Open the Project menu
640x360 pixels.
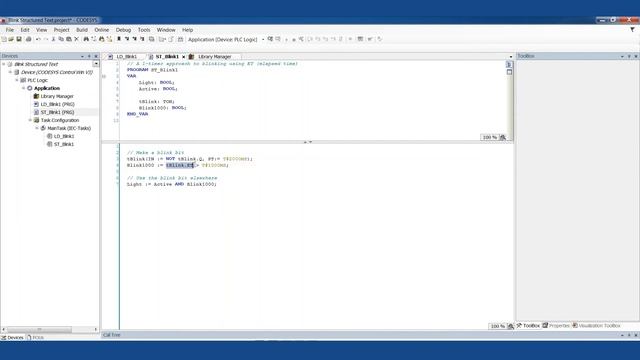click(62, 30)
